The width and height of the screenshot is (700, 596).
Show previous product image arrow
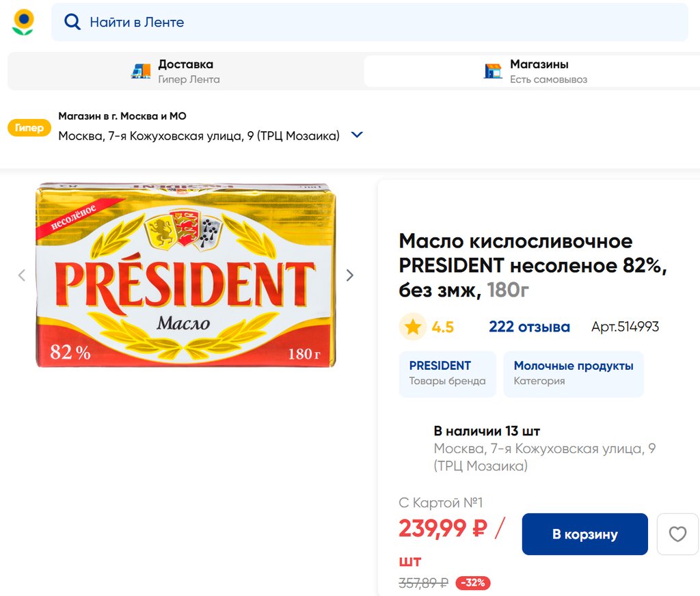tap(21, 275)
